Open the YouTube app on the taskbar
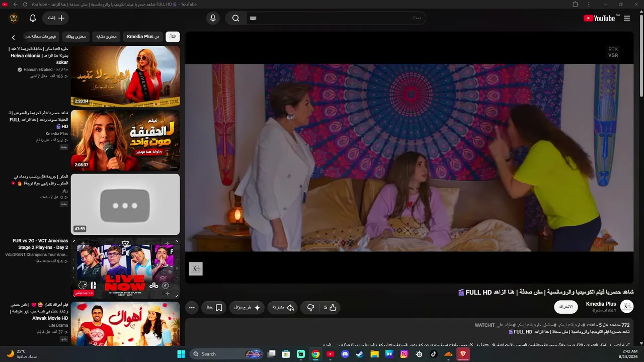The height and width of the screenshot is (362, 644). click(330, 354)
